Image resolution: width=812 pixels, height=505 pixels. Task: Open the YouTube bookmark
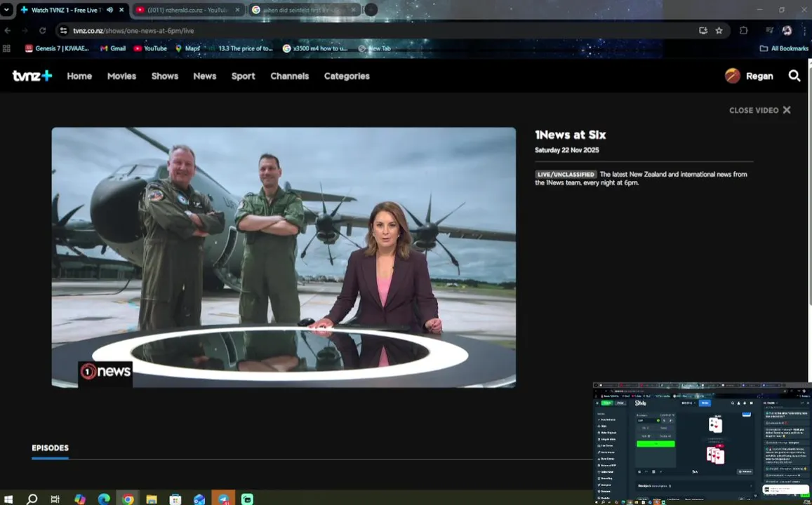[150, 48]
